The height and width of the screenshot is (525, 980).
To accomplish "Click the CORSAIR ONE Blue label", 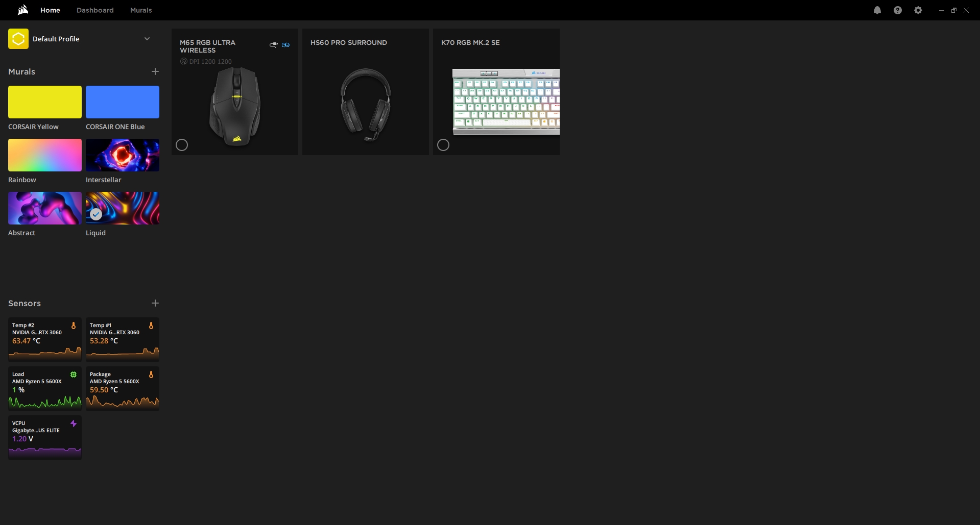I will [x=115, y=127].
